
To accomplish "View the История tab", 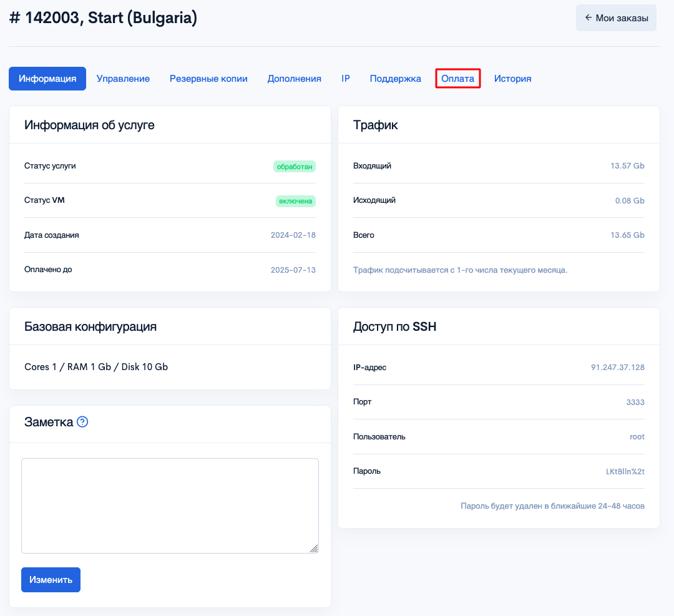I will (512, 79).
